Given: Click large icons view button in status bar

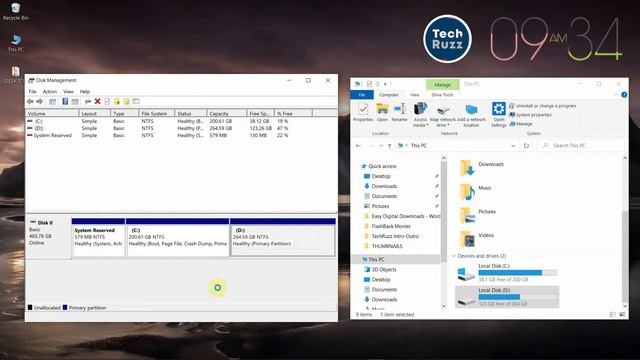Looking at the screenshot, I should (622, 314).
